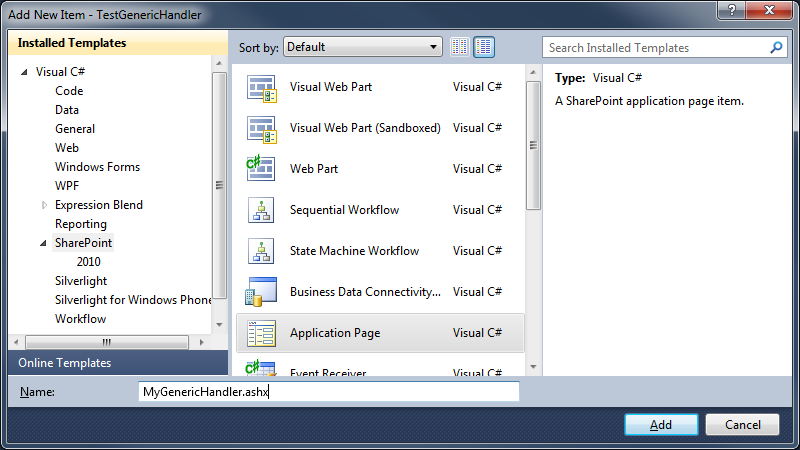The width and height of the screenshot is (800, 450).
Task: Click Application Page template name
Action: (x=335, y=333)
